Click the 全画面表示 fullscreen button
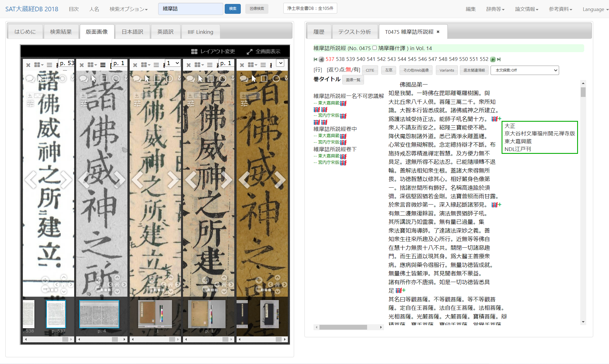This screenshot has width=609, height=364. [x=264, y=52]
